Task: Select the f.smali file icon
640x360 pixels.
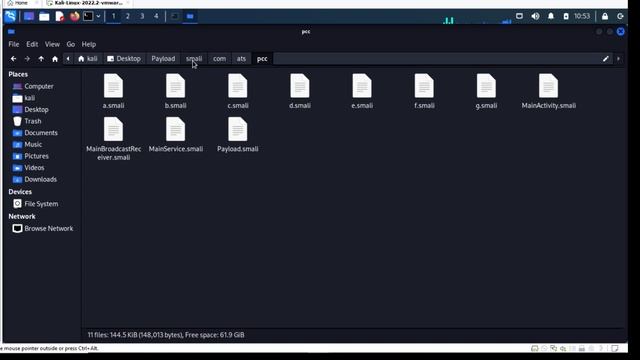Action: 424,86
